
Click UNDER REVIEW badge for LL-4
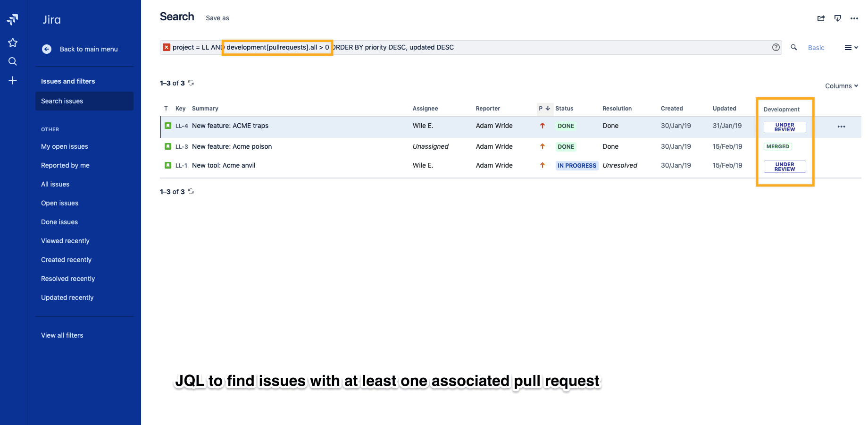(x=785, y=127)
